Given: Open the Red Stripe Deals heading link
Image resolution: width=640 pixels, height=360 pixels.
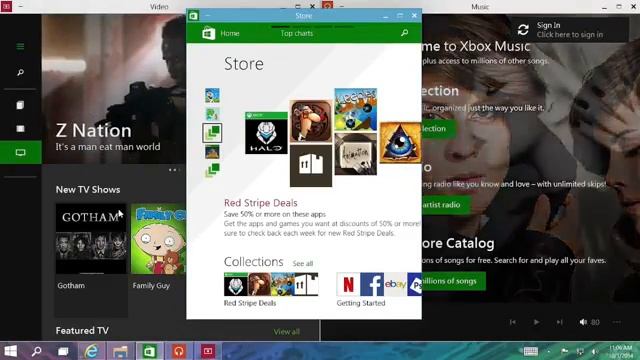Looking at the screenshot, I should tap(260, 203).
